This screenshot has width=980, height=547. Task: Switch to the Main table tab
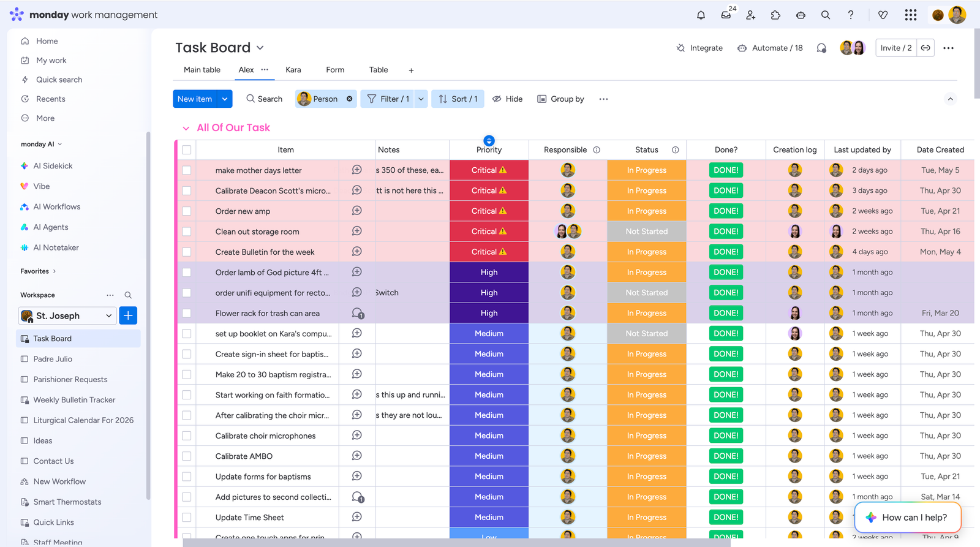pyautogui.click(x=202, y=70)
